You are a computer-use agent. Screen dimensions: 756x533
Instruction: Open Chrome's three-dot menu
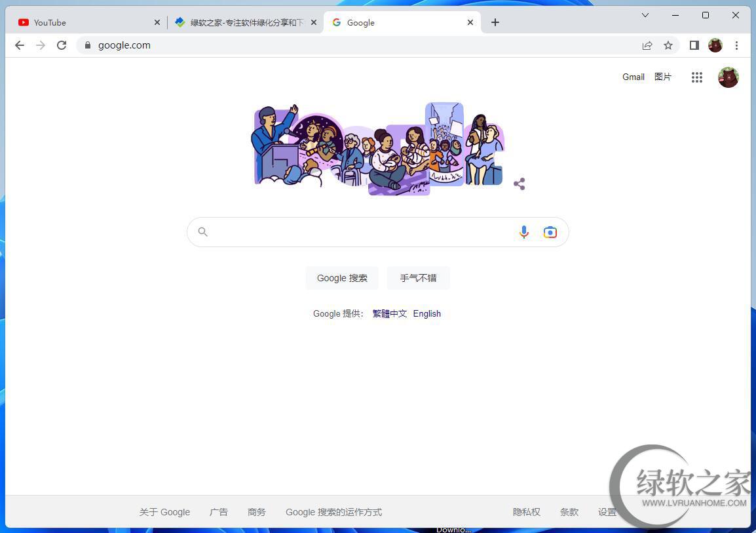[x=736, y=45]
